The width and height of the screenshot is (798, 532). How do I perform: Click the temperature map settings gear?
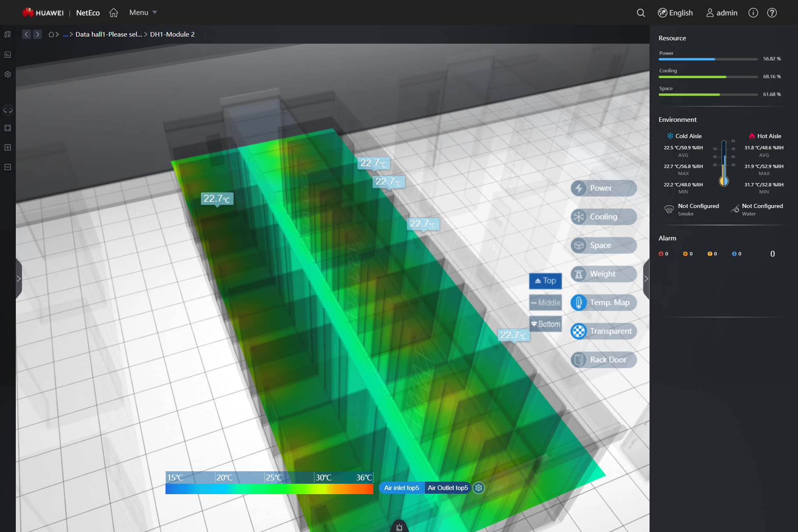tap(479, 488)
